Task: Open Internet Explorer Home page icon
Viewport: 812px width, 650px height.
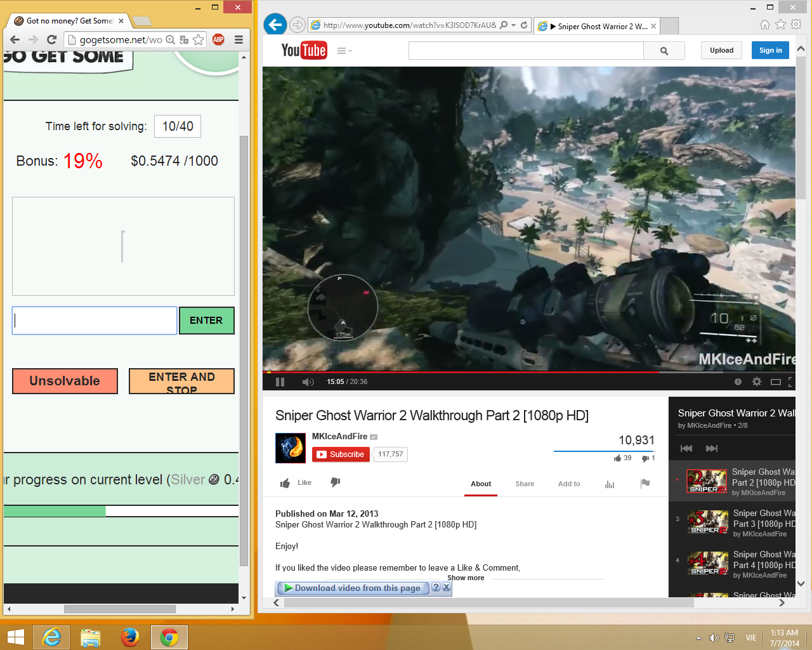Action: coord(765,24)
